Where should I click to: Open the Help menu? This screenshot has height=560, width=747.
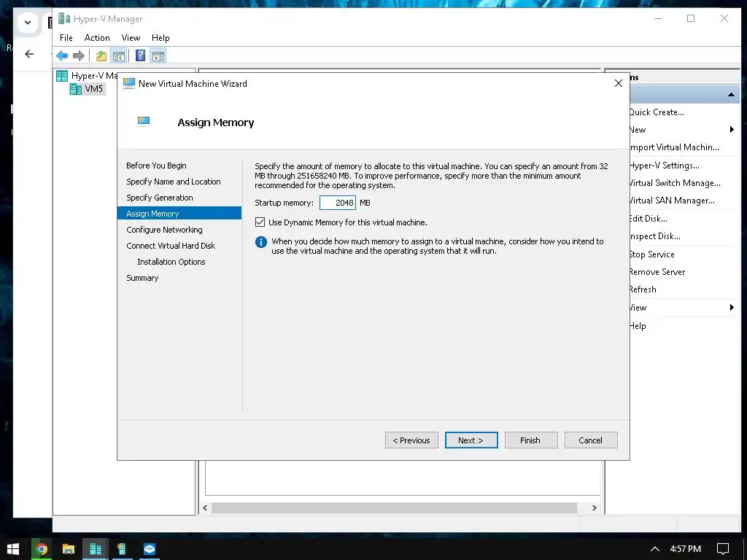[160, 38]
